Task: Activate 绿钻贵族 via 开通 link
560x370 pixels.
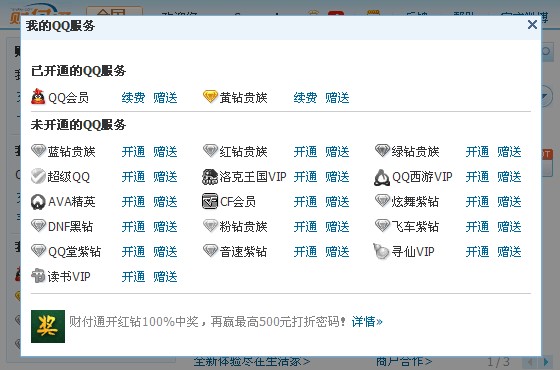Action: (477, 152)
